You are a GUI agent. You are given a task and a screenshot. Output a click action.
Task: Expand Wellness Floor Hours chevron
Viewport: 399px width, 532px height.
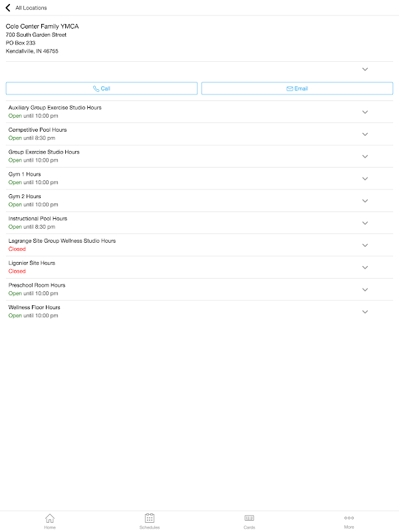pyautogui.click(x=365, y=312)
